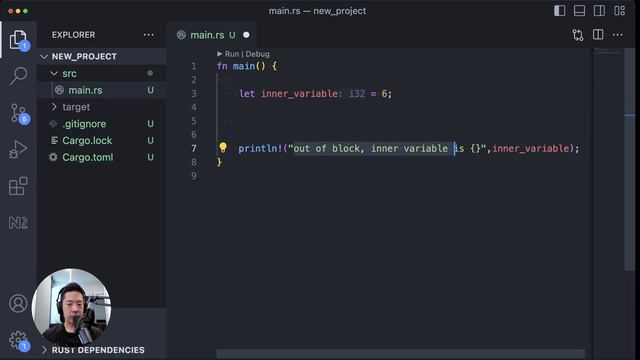Collapse the src folder
Screen dimensions: 640x360
point(53,73)
